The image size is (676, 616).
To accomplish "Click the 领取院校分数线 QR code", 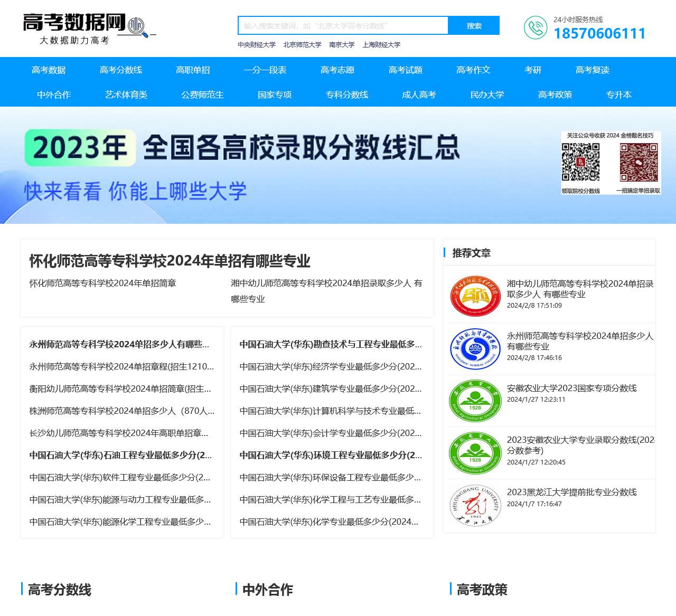I will tap(581, 161).
